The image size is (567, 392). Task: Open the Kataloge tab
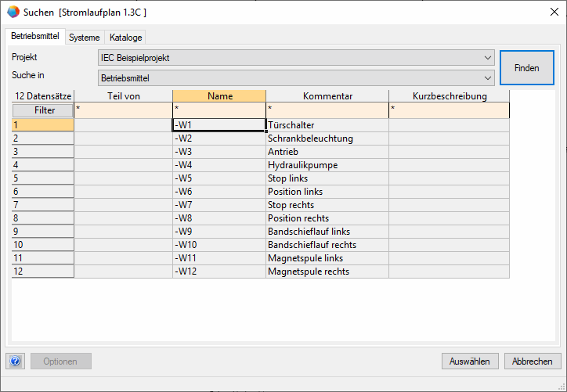pos(125,38)
